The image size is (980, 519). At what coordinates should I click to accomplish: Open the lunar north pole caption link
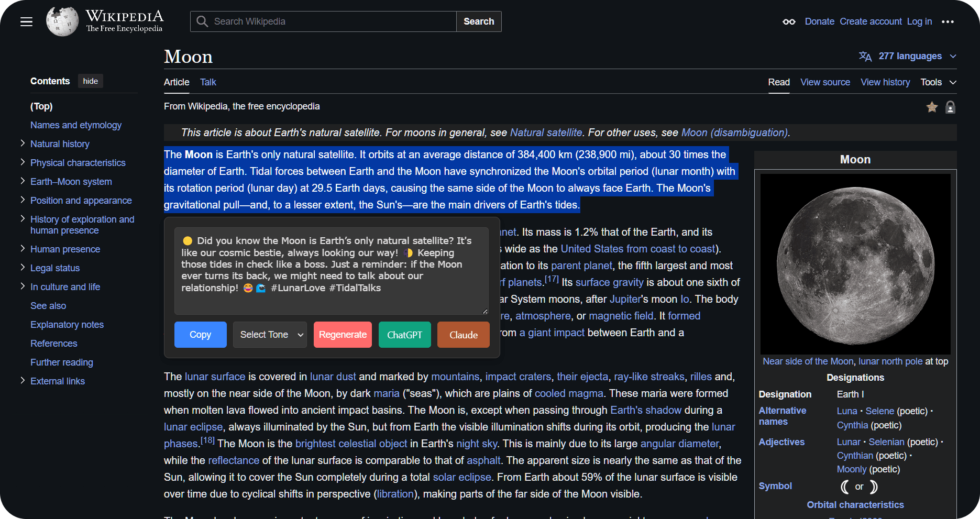[x=890, y=361]
